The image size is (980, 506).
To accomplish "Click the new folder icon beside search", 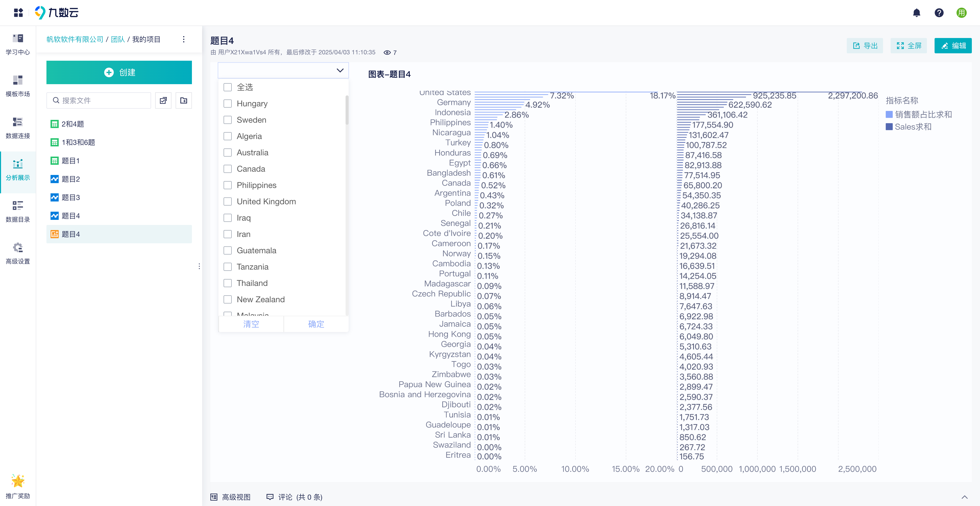I will pyautogui.click(x=184, y=100).
